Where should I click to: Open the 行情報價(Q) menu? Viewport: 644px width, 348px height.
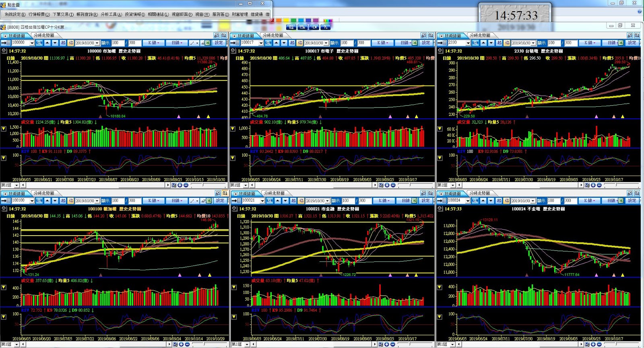39,14
